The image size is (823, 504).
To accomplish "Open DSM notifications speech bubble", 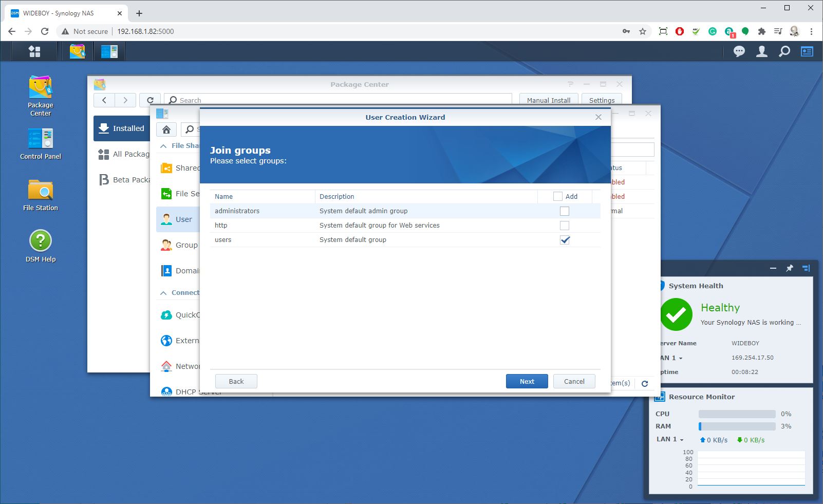I will coord(739,51).
